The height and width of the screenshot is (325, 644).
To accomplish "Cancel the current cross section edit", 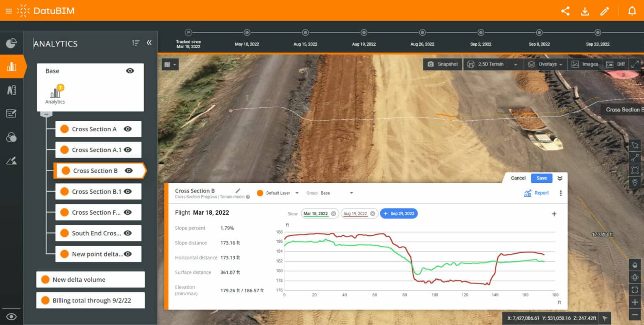I will (518, 178).
